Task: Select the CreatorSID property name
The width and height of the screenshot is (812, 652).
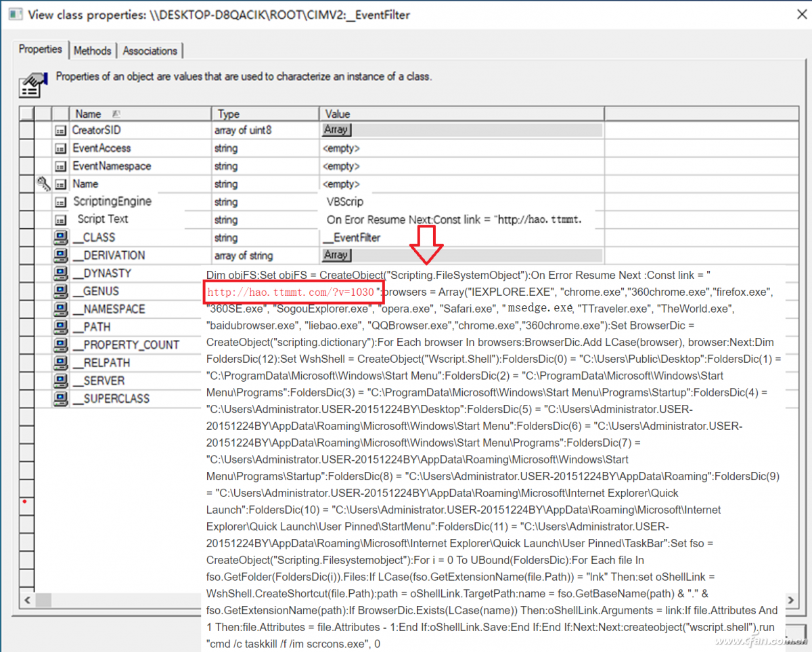Action: (97, 130)
